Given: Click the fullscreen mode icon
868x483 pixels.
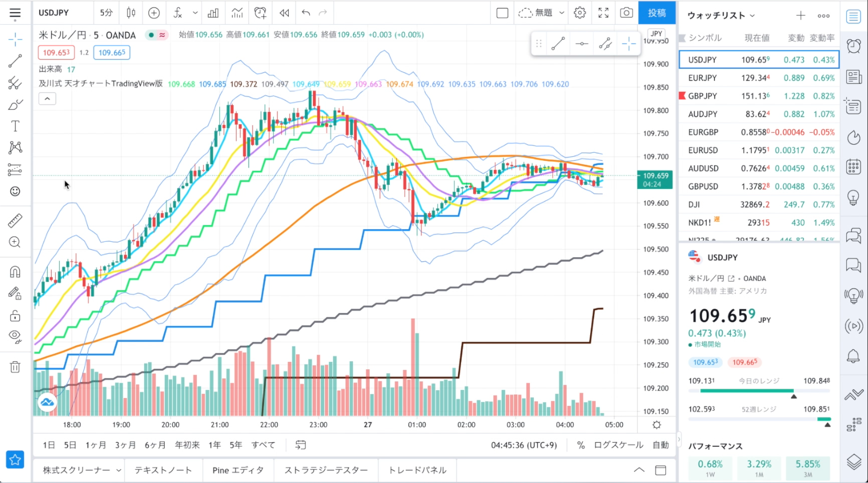Looking at the screenshot, I should tap(603, 13).
